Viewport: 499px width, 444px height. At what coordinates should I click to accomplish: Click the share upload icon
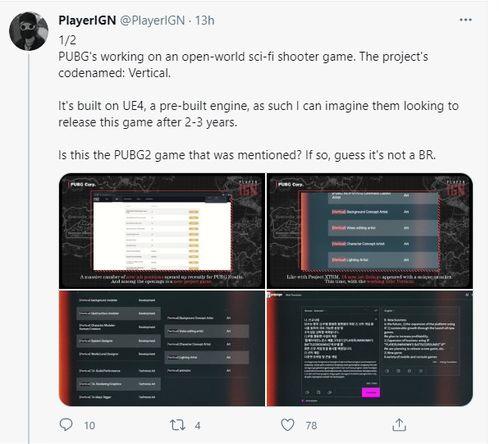coord(399,425)
